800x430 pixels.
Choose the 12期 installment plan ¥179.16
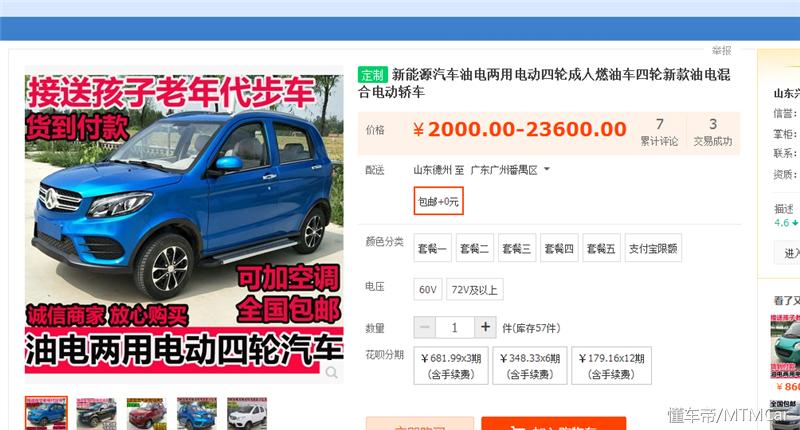610,365
